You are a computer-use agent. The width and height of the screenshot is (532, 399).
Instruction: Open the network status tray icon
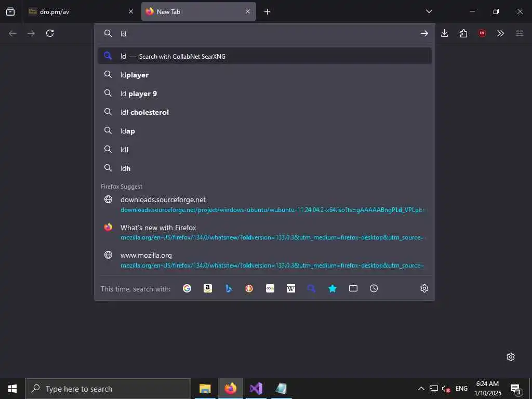click(434, 389)
